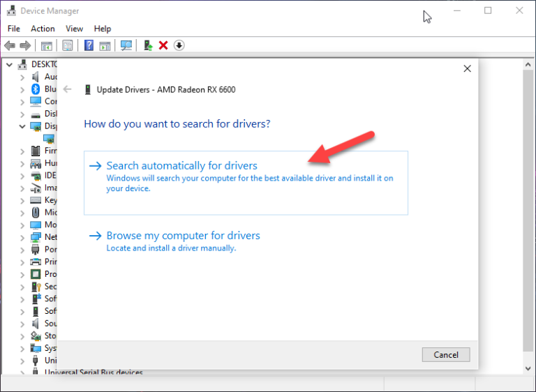Click the Update device driver toolbar icon
The width and height of the screenshot is (536, 392).
point(148,45)
